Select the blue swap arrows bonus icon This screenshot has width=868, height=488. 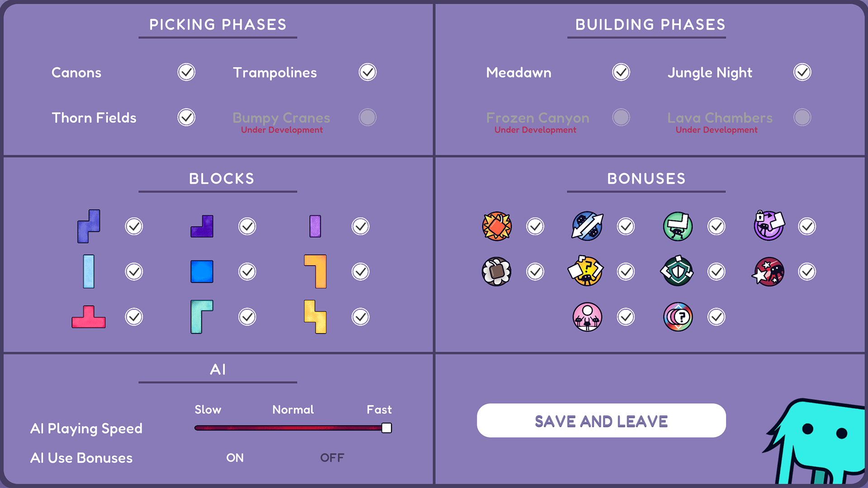tap(587, 226)
